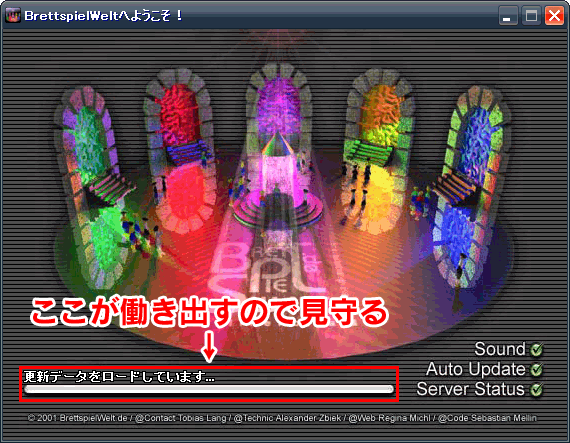Close the BrettspielWelt window
570x443 pixels.
pyautogui.click(x=554, y=16)
